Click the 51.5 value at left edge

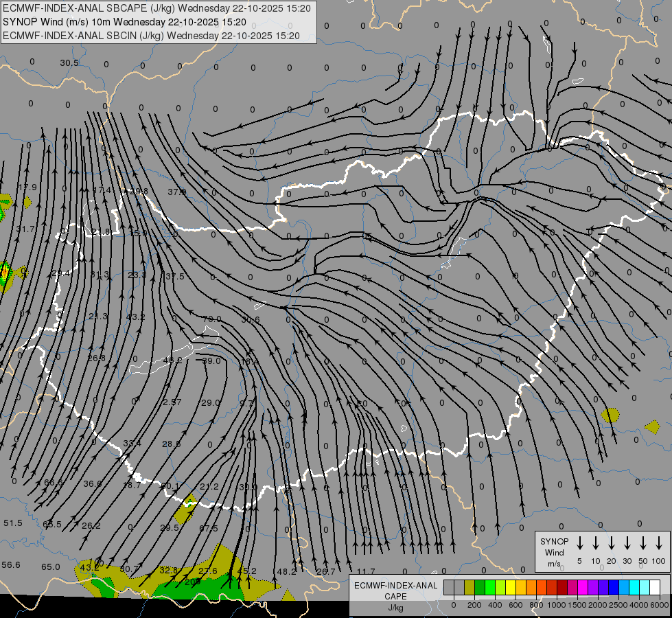click(x=13, y=523)
